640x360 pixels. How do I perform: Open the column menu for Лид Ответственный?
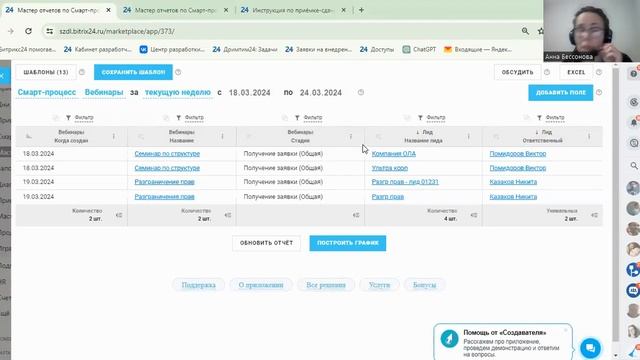tap(589, 136)
